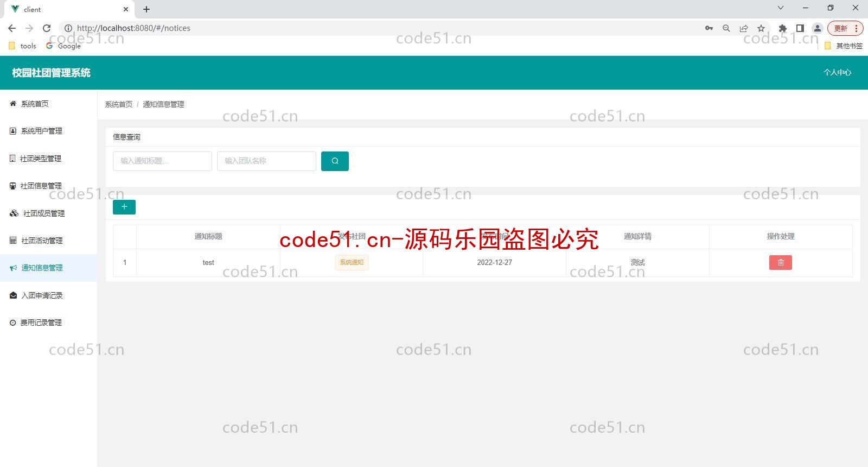Click the test notice title cell
Viewport: 868px width, 467px height.
pos(208,262)
